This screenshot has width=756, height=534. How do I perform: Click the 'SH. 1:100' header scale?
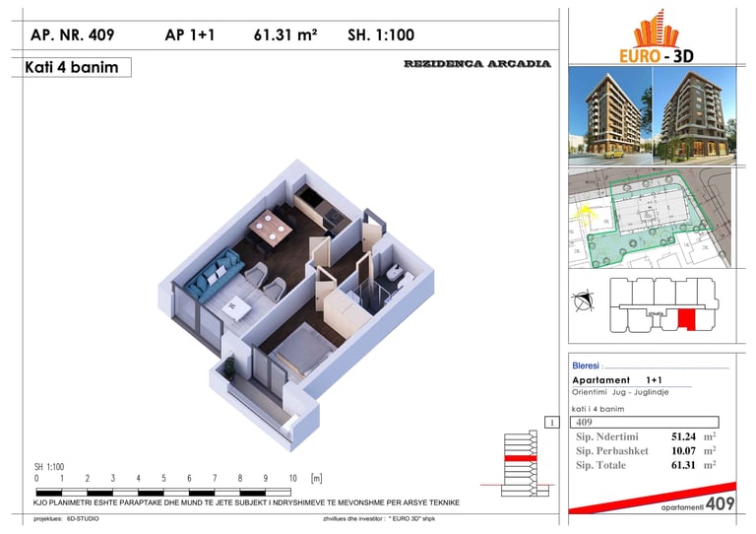click(x=381, y=34)
